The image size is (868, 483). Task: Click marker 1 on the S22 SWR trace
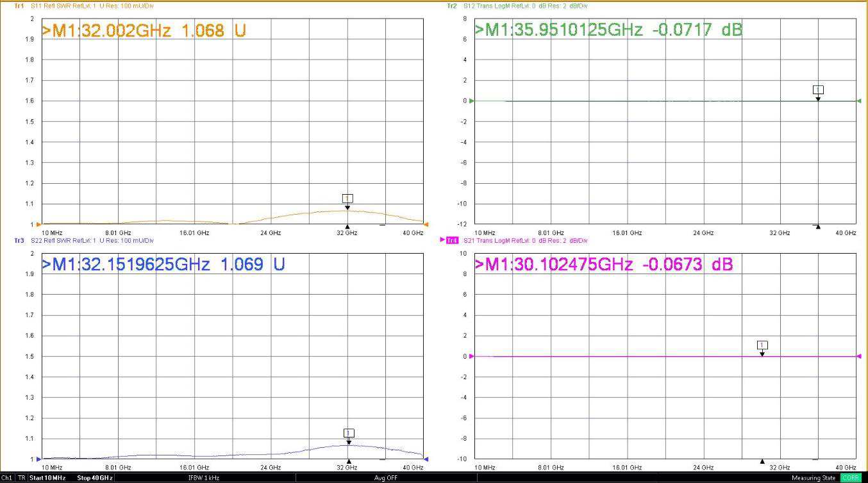pos(348,432)
